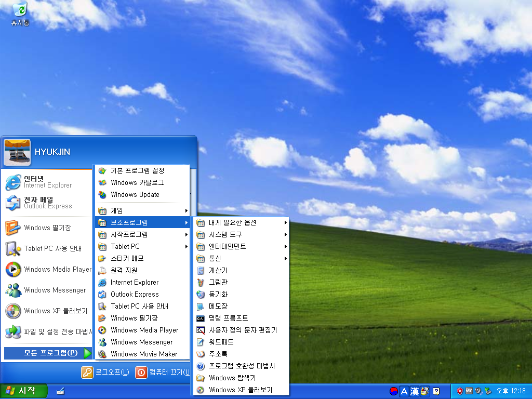
Task: Open Windows 카탈로그
Action: (142, 182)
